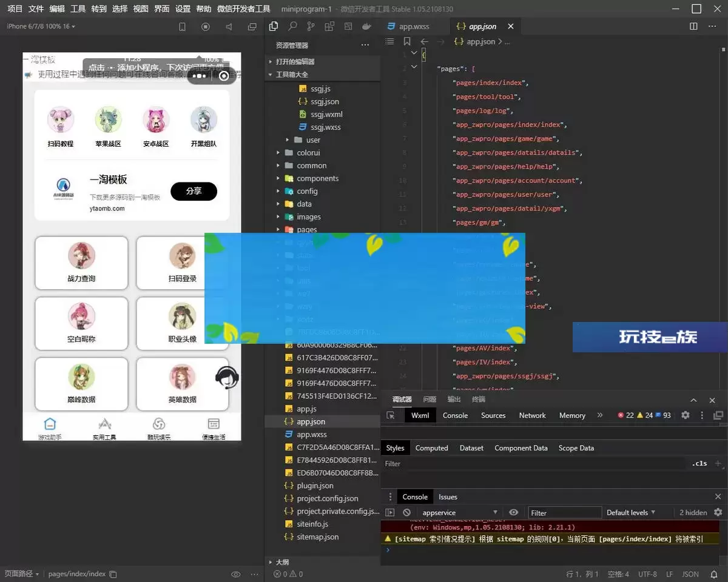
Task: Open the Source Control branch icon
Action: pyautogui.click(x=311, y=27)
